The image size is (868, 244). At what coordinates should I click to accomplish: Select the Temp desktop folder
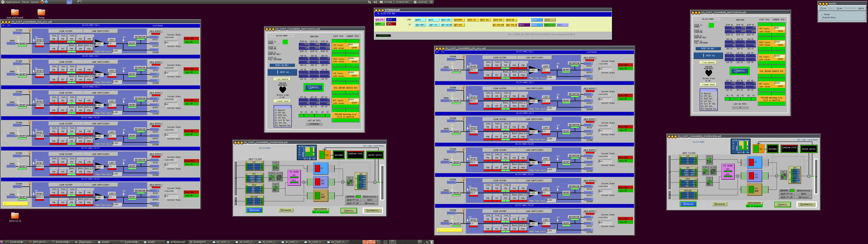click(41, 14)
